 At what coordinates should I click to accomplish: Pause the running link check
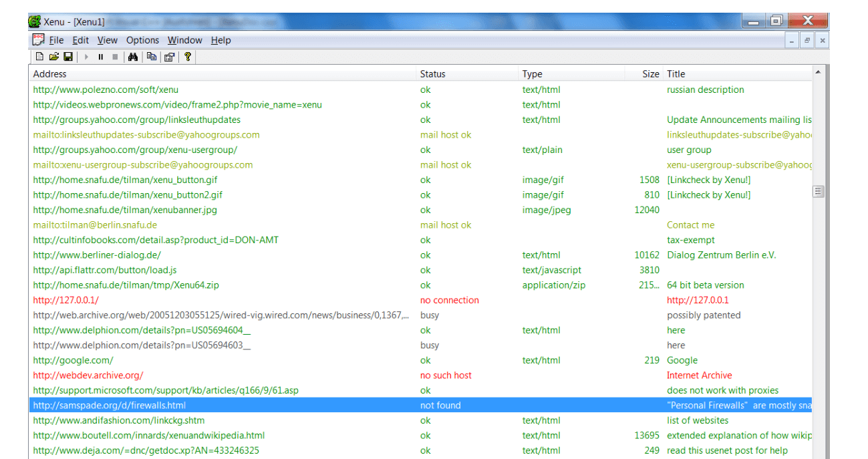coord(100,57)
